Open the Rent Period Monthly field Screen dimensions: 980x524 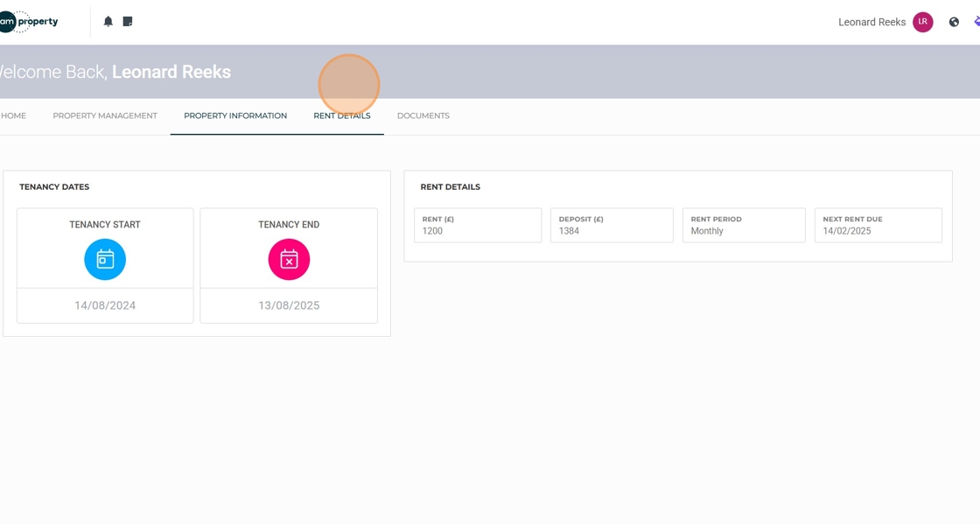click(x=744, y=226)
